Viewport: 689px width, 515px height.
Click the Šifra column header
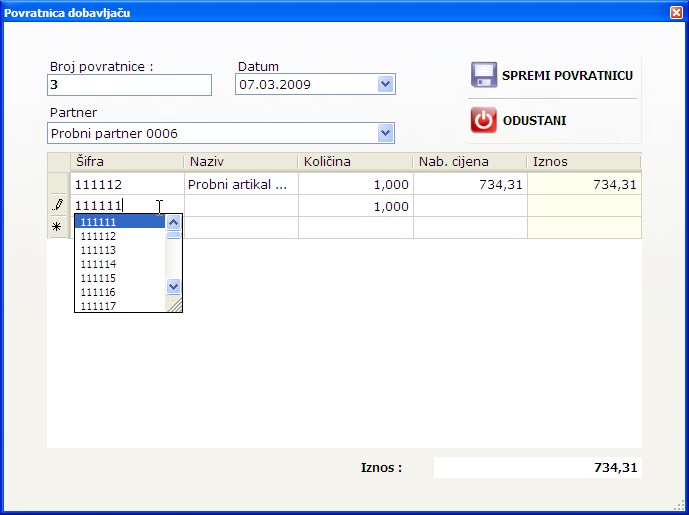click(126, 162)
